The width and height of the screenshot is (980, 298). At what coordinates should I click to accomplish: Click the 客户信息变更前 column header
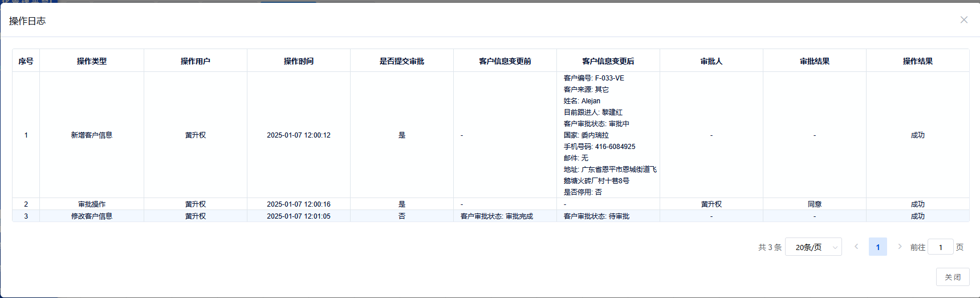click(x=505, y=61)
